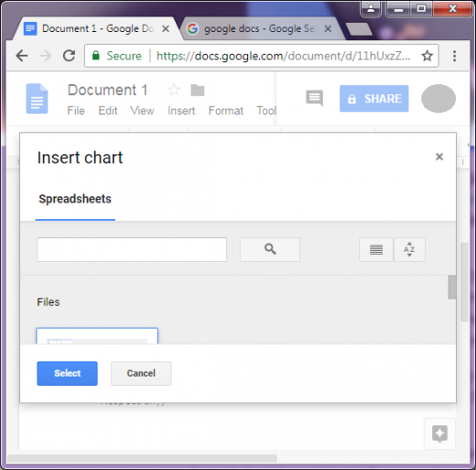Select the Spreadsheets tab
476x470 pixels.
[x=75, y=199]
